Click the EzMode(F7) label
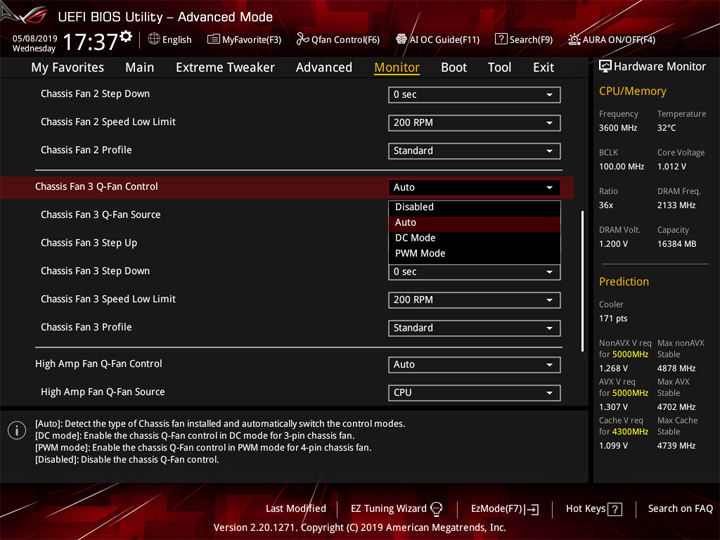The height and width of the screenshot is (540, 720). click(497, 509)
